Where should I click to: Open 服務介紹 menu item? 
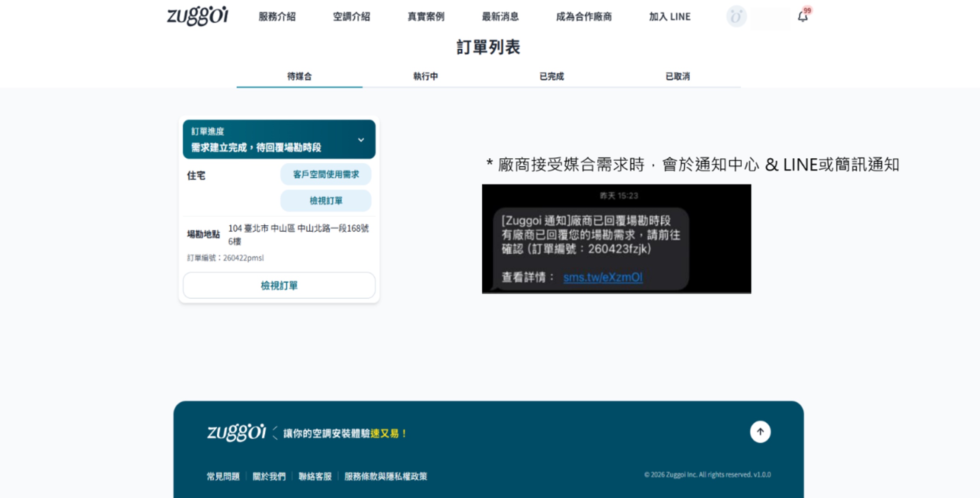pos(277,17)
